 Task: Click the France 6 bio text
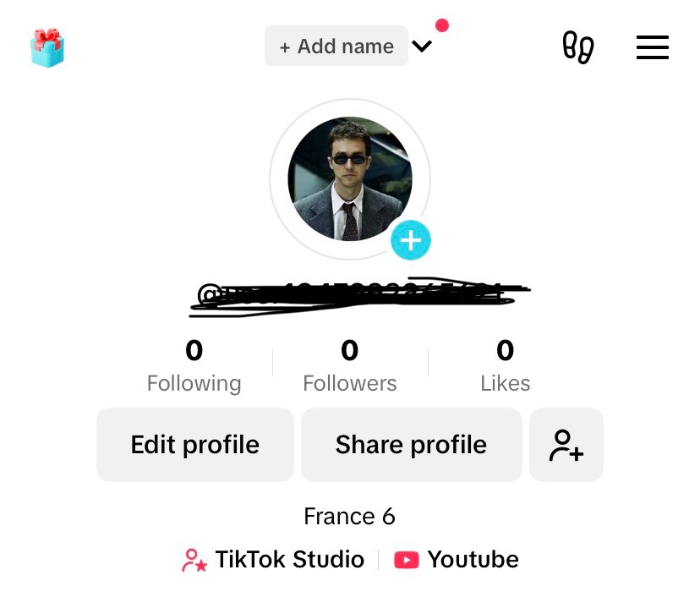(x=349, y=517)
